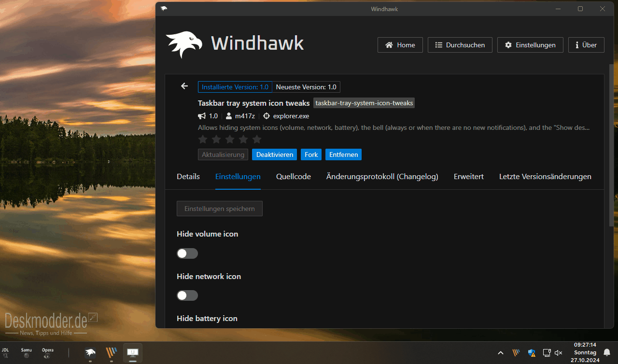Click the muted volume tray icon
The image size is (618, 364).
click(x=559, y=353)
